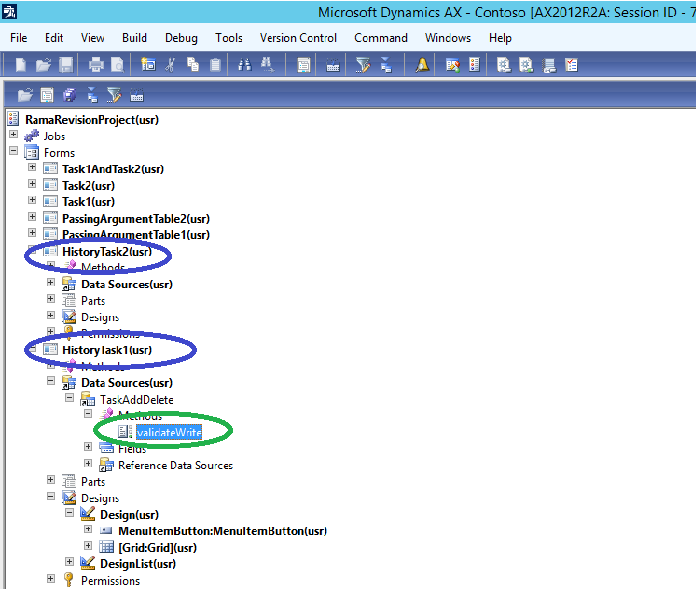Select the [Grid:Grid](usr) control
Viewport: 698px width, 600px height.
[x=158, y=547]
